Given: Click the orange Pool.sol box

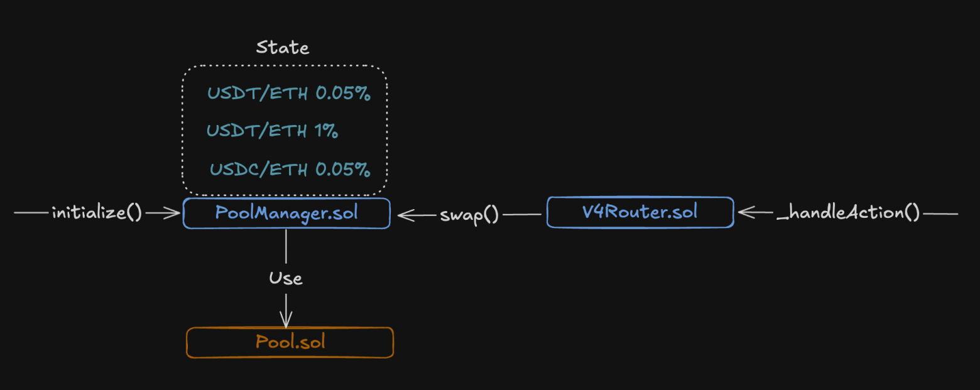Looking at the screenshot, I should click(x=290, y=342).
